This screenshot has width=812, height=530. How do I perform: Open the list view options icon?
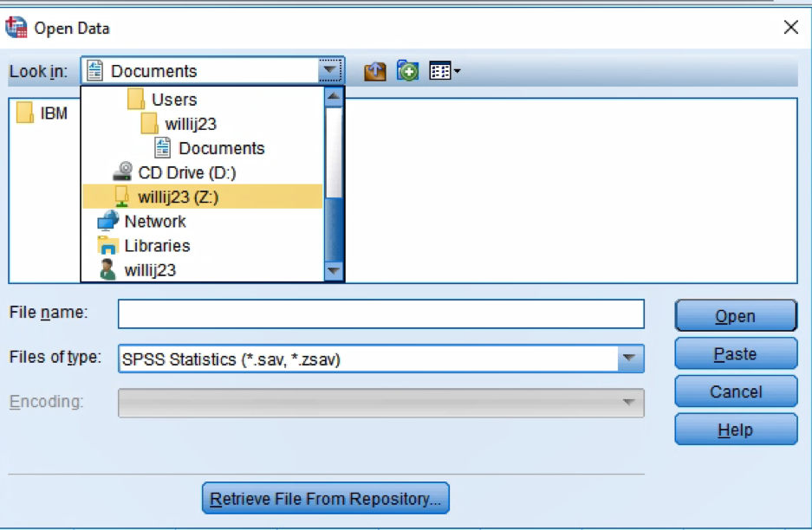tap(445, 71)
